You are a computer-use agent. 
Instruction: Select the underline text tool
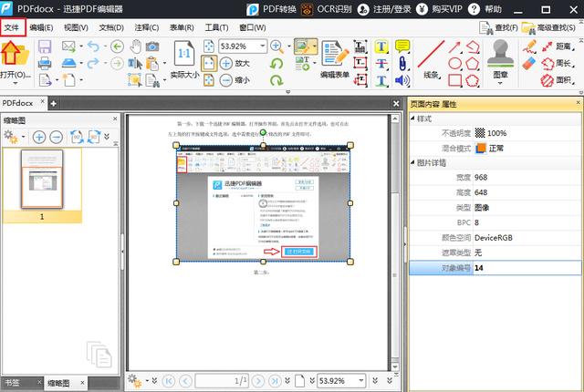381,80
